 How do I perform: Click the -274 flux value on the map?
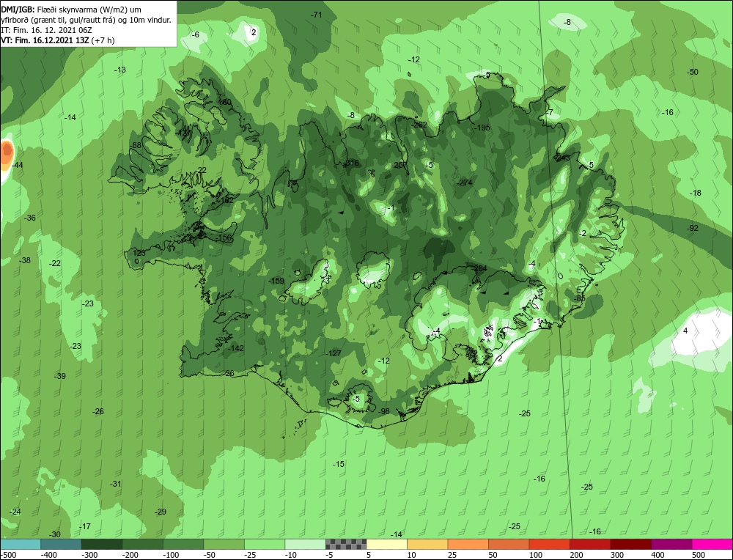(x=465, y=183)
